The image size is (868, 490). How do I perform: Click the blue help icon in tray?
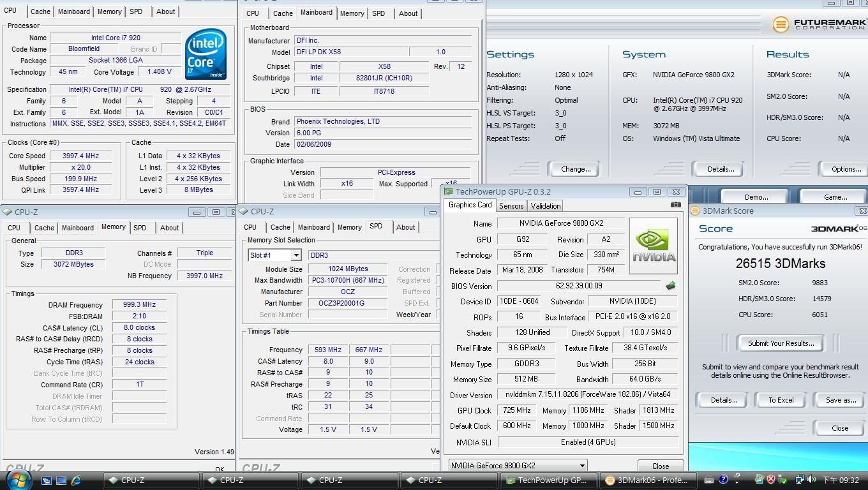tap(723, 480)
